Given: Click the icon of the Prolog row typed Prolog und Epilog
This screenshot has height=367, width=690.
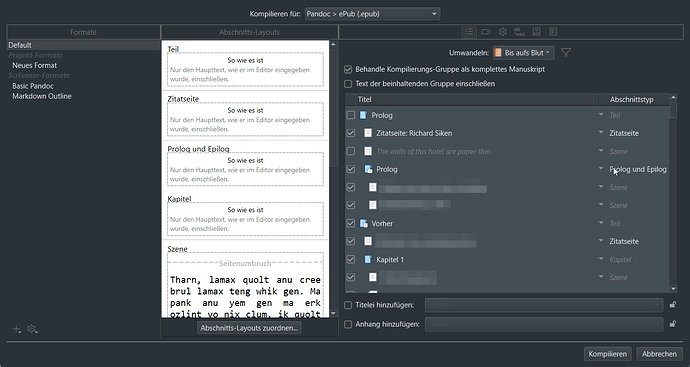Looking at the screenshot, I should 368,169.
